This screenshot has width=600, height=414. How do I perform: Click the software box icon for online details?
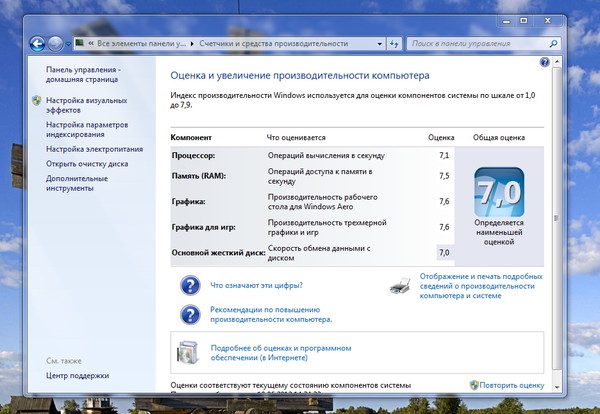coord(188,352)
